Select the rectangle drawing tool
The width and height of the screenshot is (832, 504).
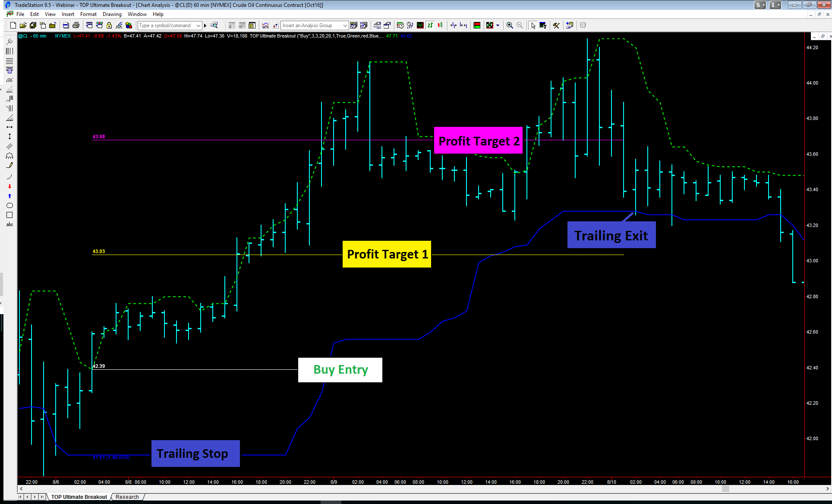[x=9, y=215]
